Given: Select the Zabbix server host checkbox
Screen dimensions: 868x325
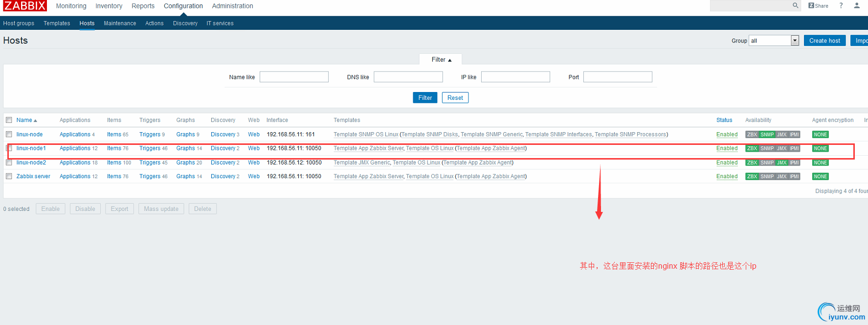Looking at the screenshot, I should point(9,176).
